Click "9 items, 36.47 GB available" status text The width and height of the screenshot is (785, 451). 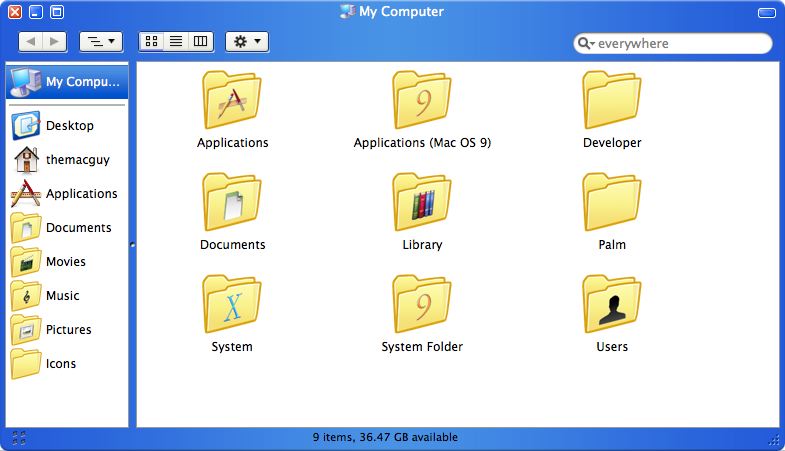tap(385, 437)
